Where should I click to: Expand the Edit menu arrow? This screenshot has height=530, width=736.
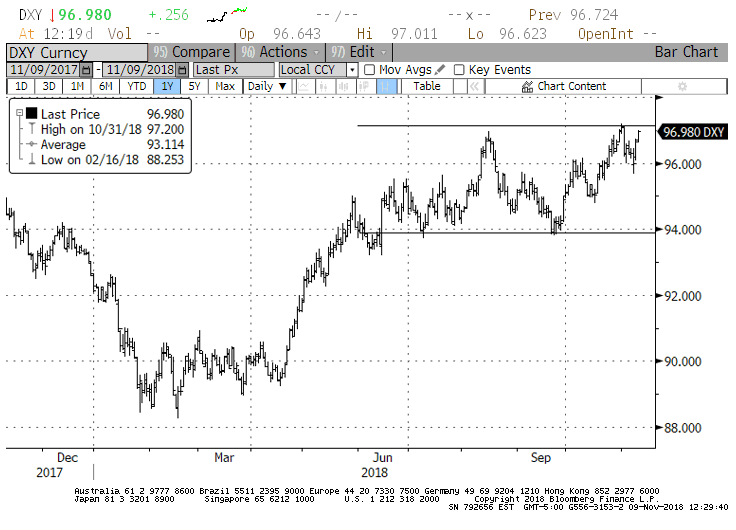tap(383, 52)
